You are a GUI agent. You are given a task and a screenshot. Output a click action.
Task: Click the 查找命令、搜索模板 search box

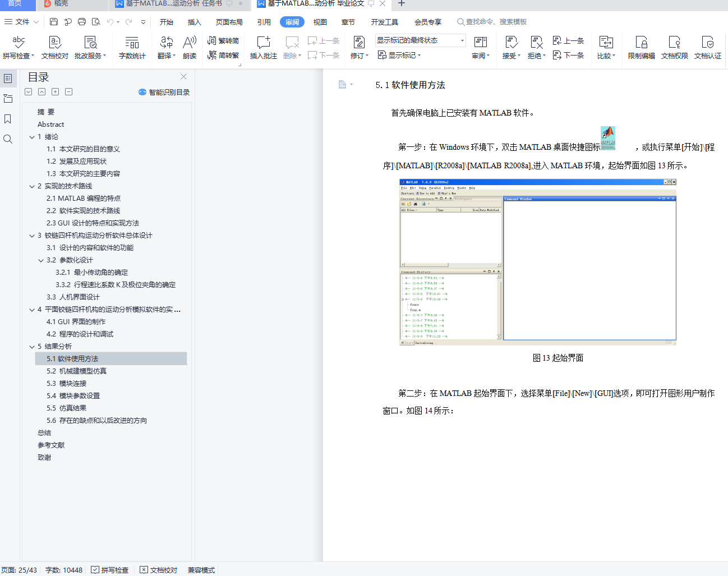click(x=492, y=22)
